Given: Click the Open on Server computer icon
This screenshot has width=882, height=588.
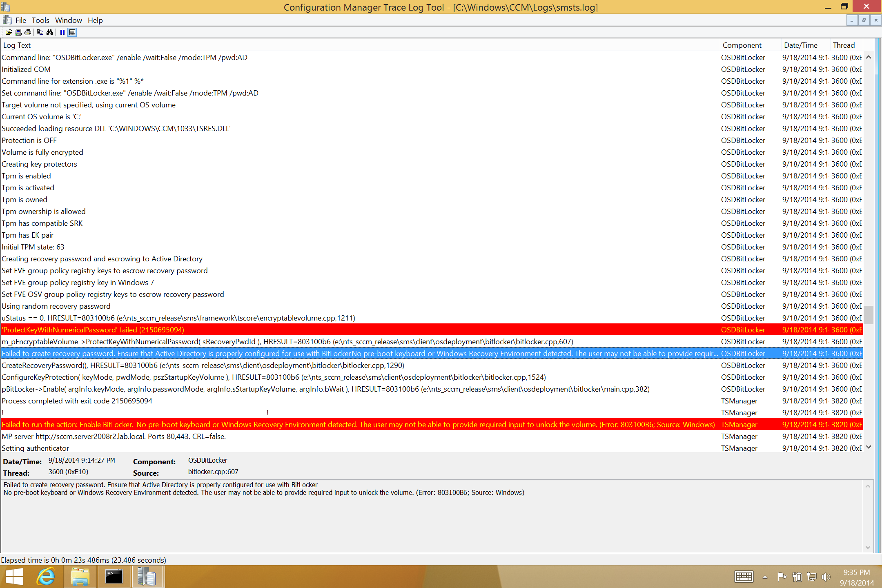Looking at the screenshot, I should (18, 32).
